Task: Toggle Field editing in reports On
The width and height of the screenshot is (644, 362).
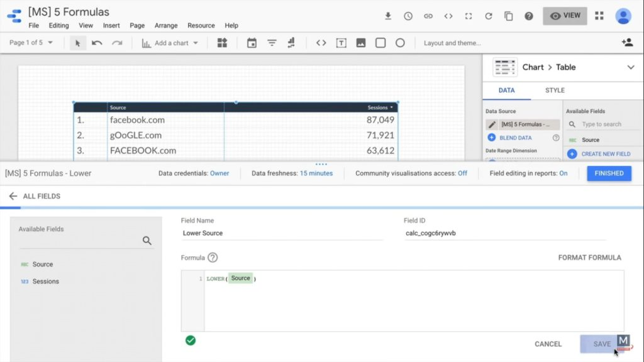Action: click(x=563, y=173)
